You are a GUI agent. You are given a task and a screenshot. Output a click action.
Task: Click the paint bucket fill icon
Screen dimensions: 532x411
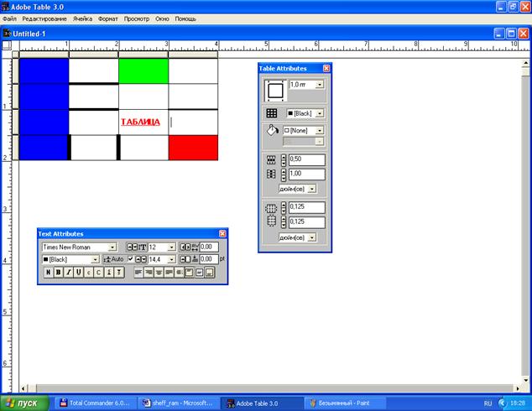272,132
